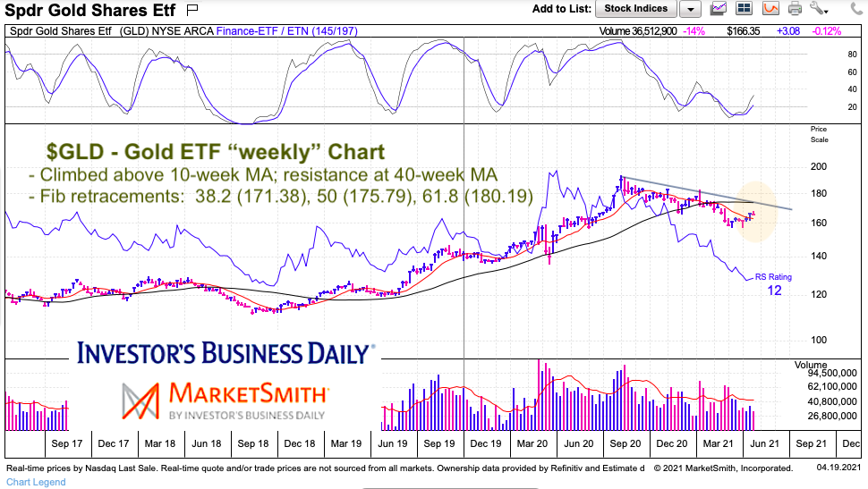Click the -14% volume change value

694,31
